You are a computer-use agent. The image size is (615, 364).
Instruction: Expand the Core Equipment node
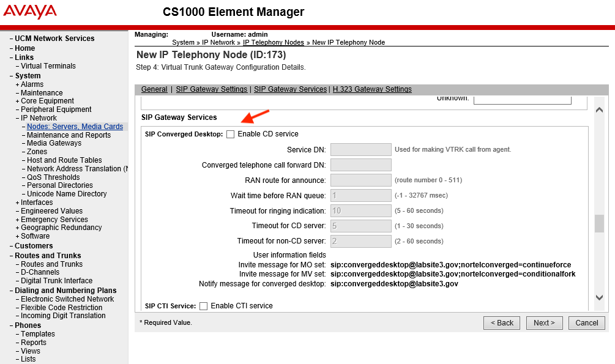pos(17,101)
